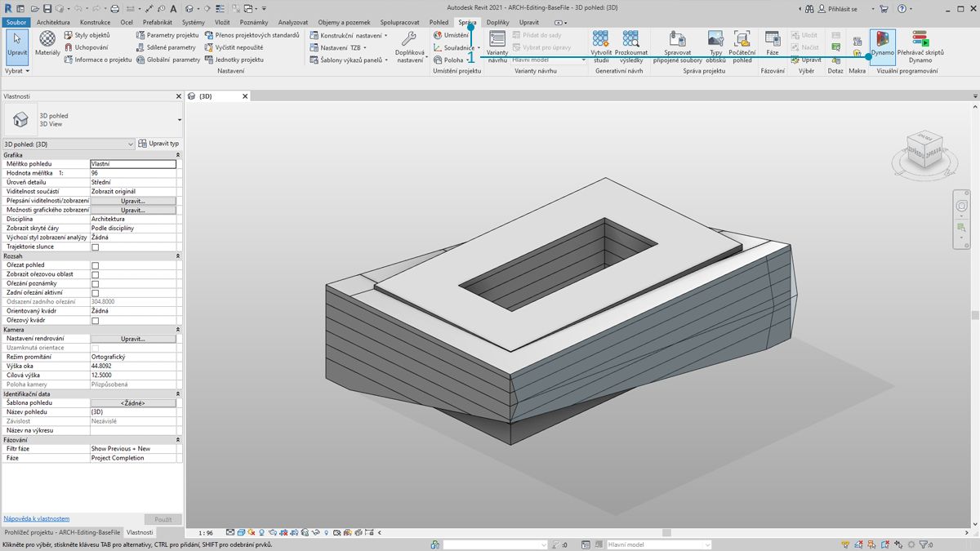Open Informace o projektu
The width and height of the screenshot is (980, 551).
97,60
